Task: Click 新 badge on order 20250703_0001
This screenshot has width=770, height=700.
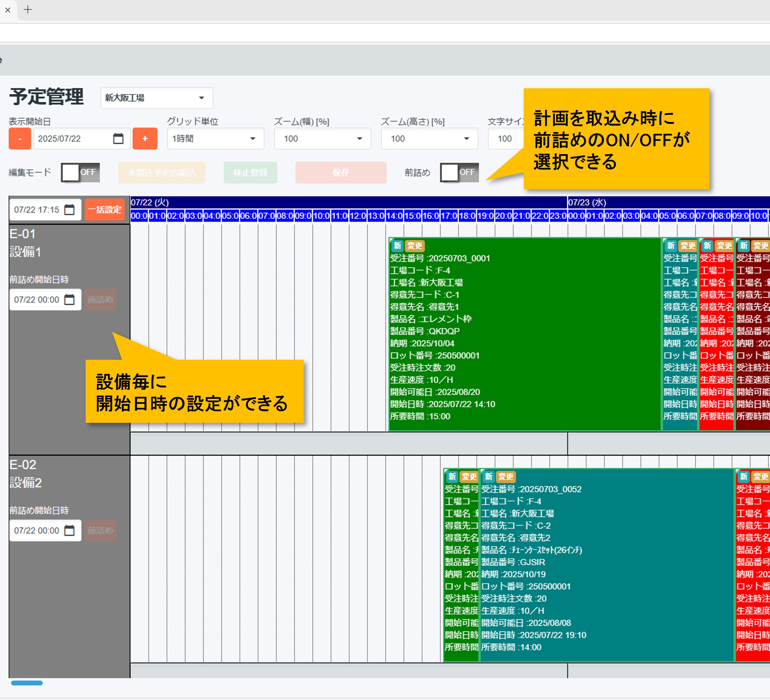Action: [397, 246]
